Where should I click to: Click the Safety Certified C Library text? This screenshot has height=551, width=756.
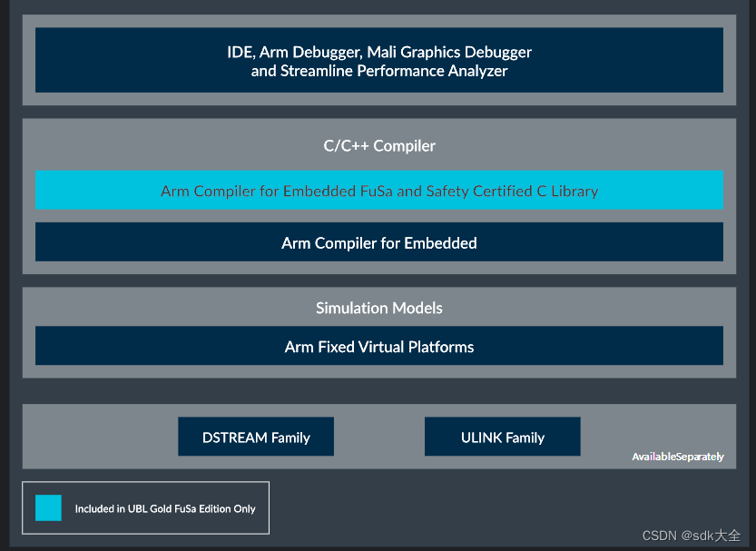tap(526, 191)
